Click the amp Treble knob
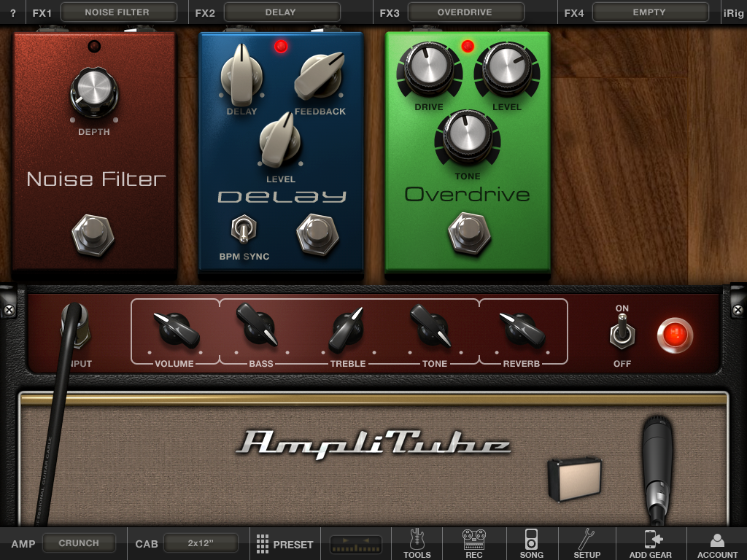 coord(347,330)
